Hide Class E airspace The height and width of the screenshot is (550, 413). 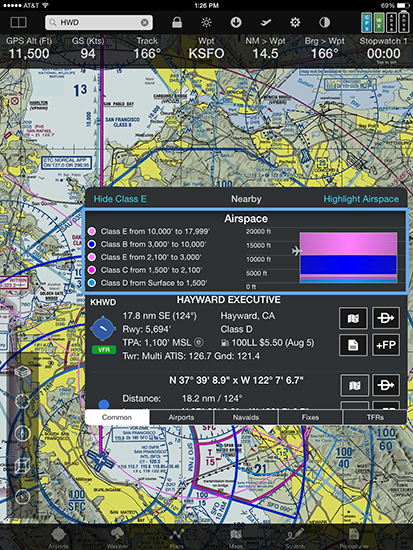tap(120, 199)
